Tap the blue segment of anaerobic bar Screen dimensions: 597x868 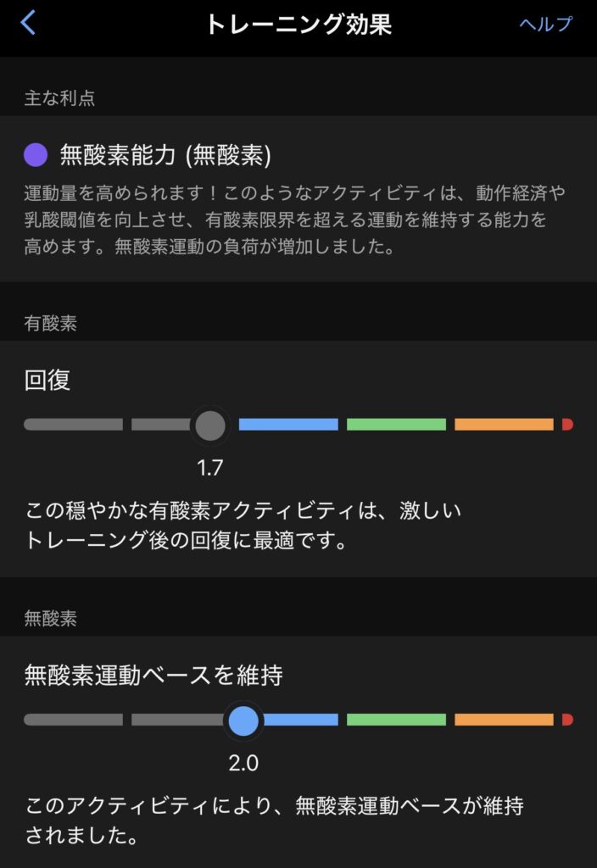point(299,720)
